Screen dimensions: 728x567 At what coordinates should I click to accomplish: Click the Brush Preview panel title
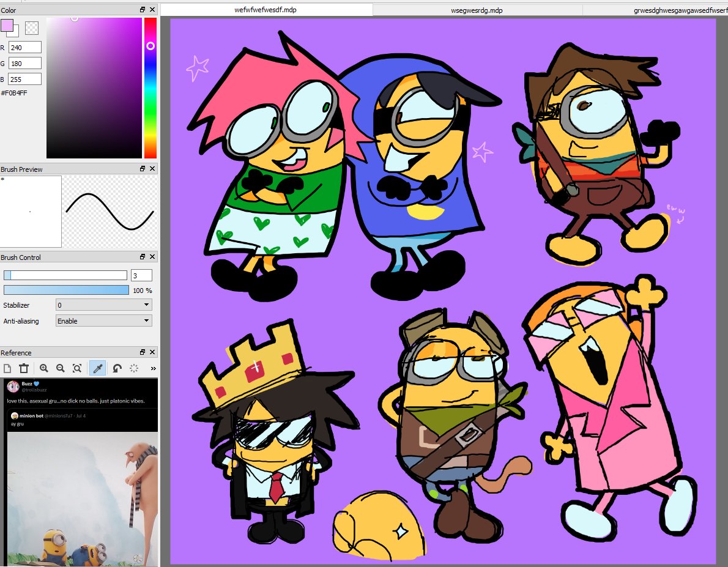pos(21,169)
